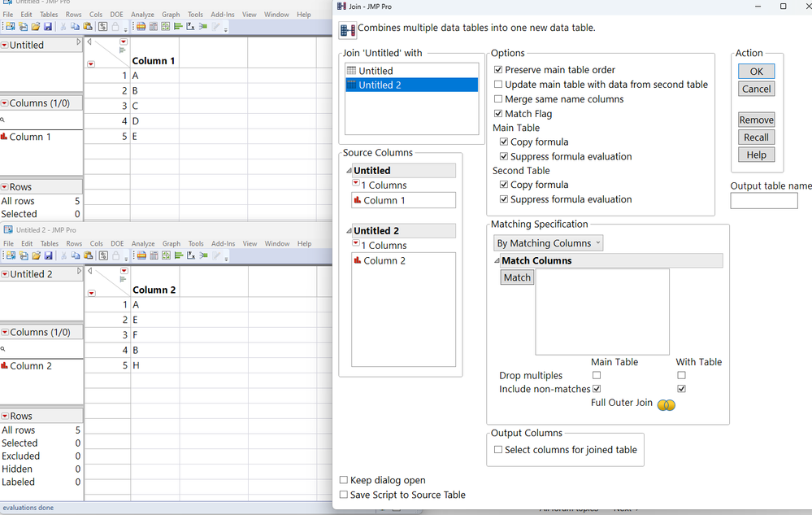Click the Paste icon in Untitled 2 toolbar
Screen dimensions: 812x515
click(88, 255)
